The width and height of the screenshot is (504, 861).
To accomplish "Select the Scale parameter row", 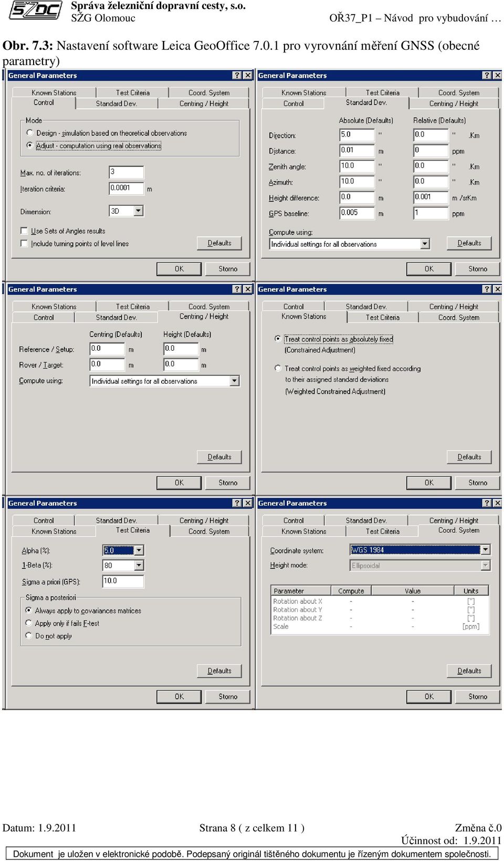I will [380, 626].
